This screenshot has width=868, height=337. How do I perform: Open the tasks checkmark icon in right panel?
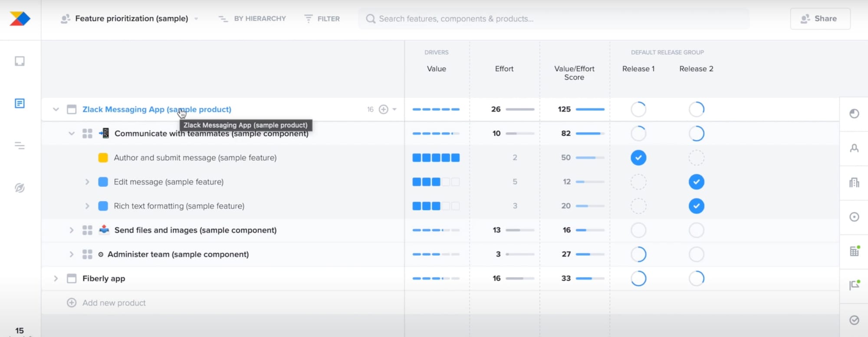(854, 320)
